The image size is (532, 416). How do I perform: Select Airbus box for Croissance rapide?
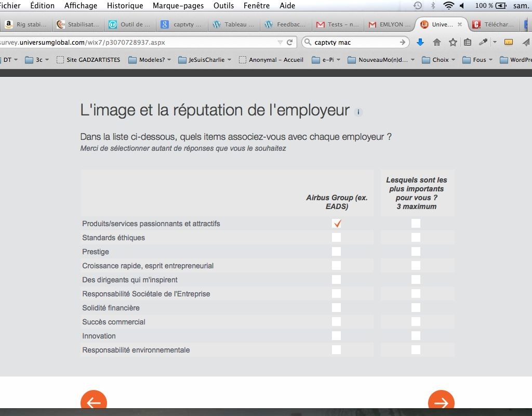click(337, 266)
